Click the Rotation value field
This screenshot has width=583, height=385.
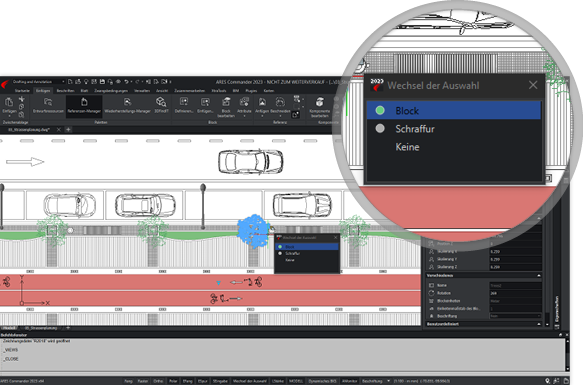515,293
